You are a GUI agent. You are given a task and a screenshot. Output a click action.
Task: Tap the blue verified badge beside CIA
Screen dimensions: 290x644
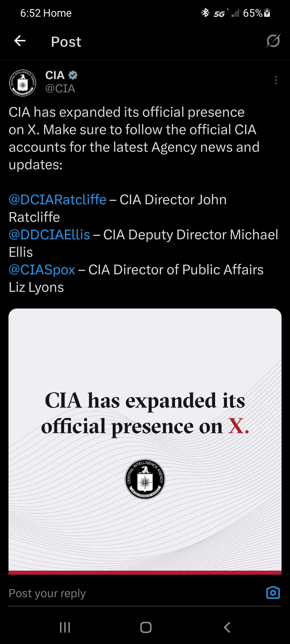[73, 75]
